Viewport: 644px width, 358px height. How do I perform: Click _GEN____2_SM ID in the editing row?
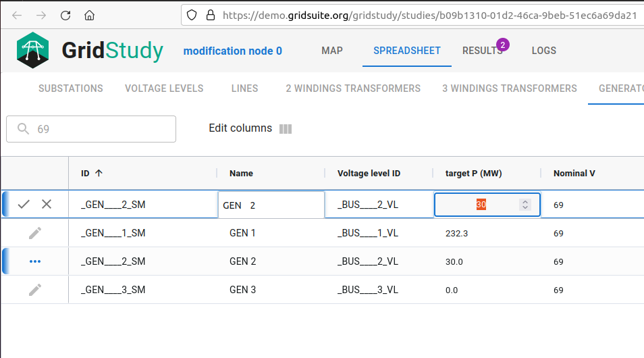click(x=113, y=205)
